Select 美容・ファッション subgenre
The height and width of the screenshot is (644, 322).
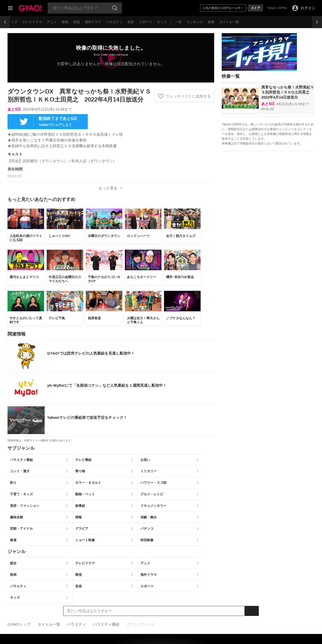pos(40,506)
